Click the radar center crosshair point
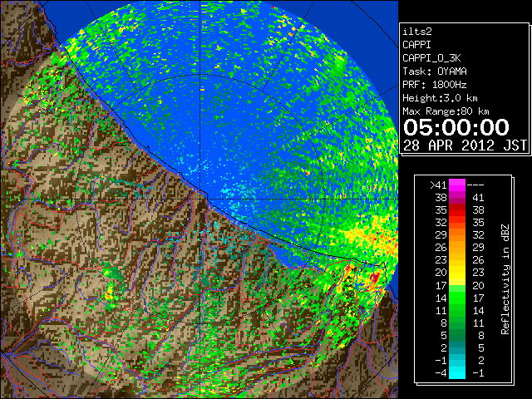This screenshot has height=399, width=532. [200, 199]
